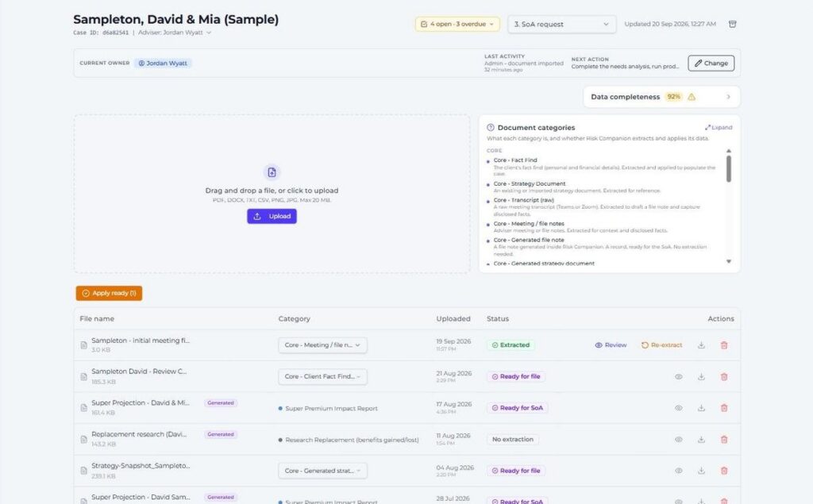Screen dimensions: 813x504
Task: Click Re-extract for Sampleton initial meeting file
Action: coord(661,344)
